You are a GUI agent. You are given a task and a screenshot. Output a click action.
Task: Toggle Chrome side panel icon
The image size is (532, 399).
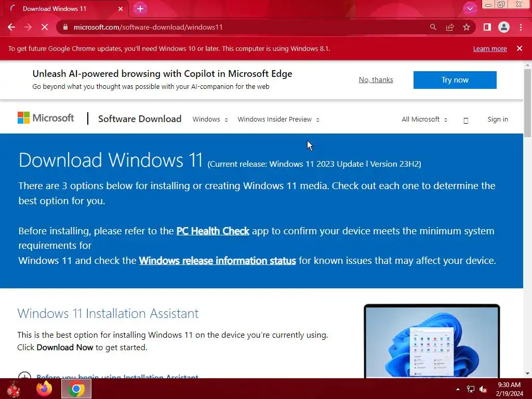coord(487,27)
